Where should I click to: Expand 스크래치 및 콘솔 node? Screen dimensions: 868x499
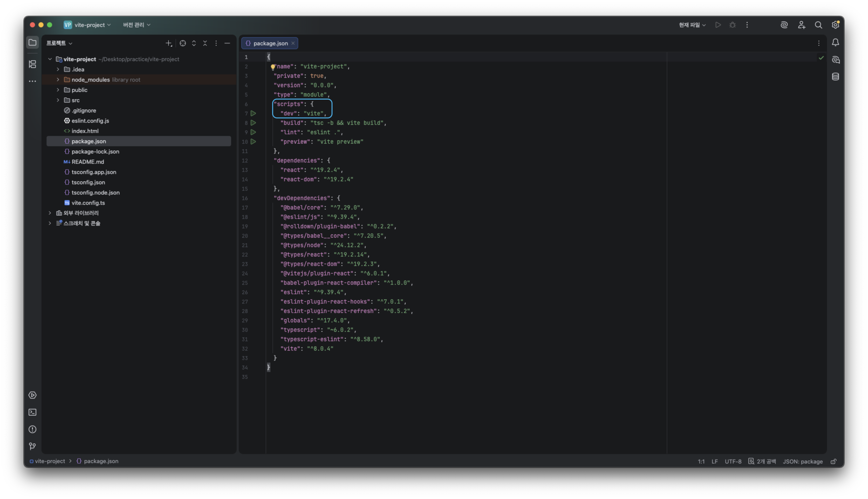(x=50, y=223)
